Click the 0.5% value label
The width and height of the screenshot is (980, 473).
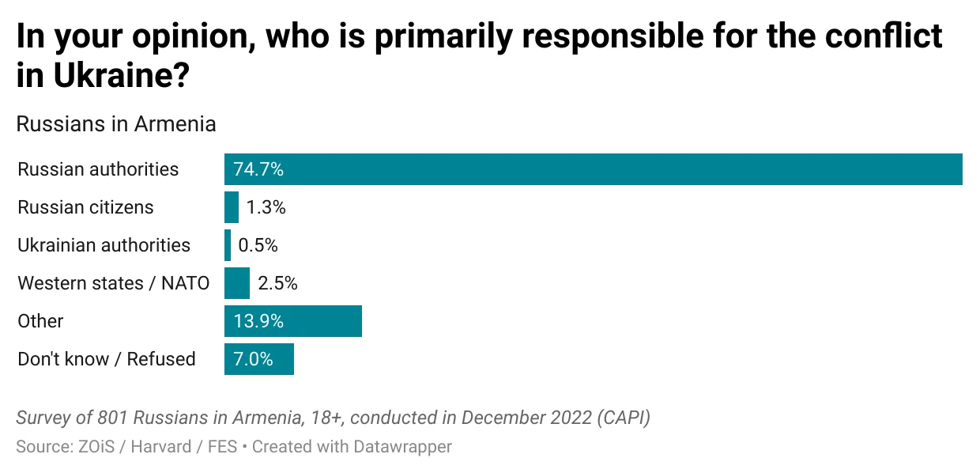tap(258, 245)
